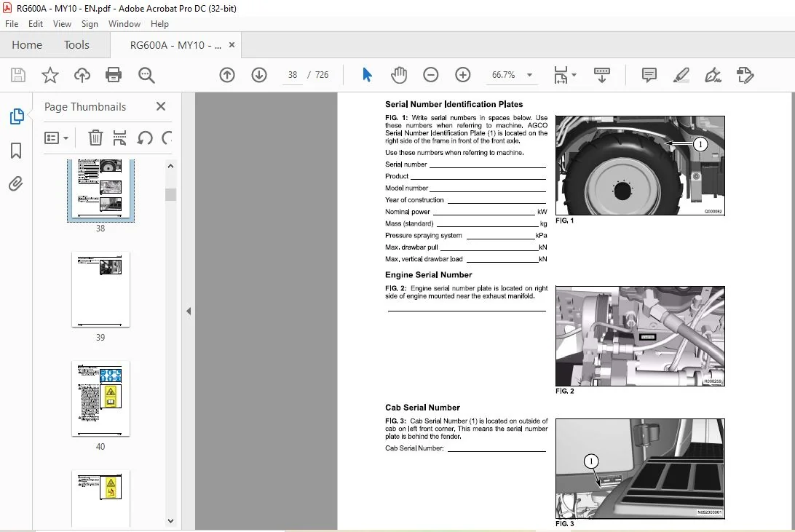Add a comment sticky note icon
Screen dimensions: 795x532
pyautogui.click(x=649, y=75)
